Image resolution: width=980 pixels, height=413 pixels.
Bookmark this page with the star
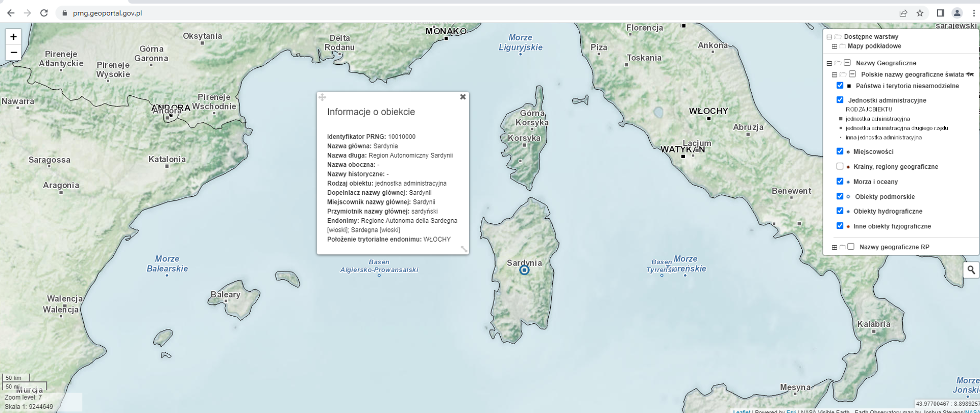click(920, 13)
